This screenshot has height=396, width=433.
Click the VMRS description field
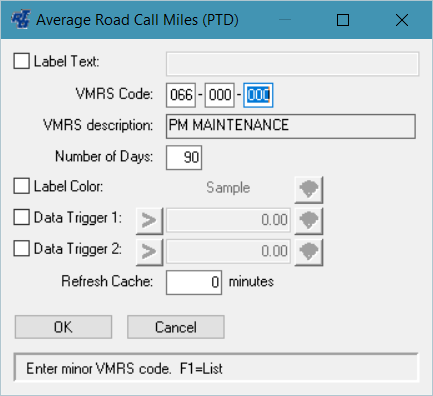[x=291, y=126]
